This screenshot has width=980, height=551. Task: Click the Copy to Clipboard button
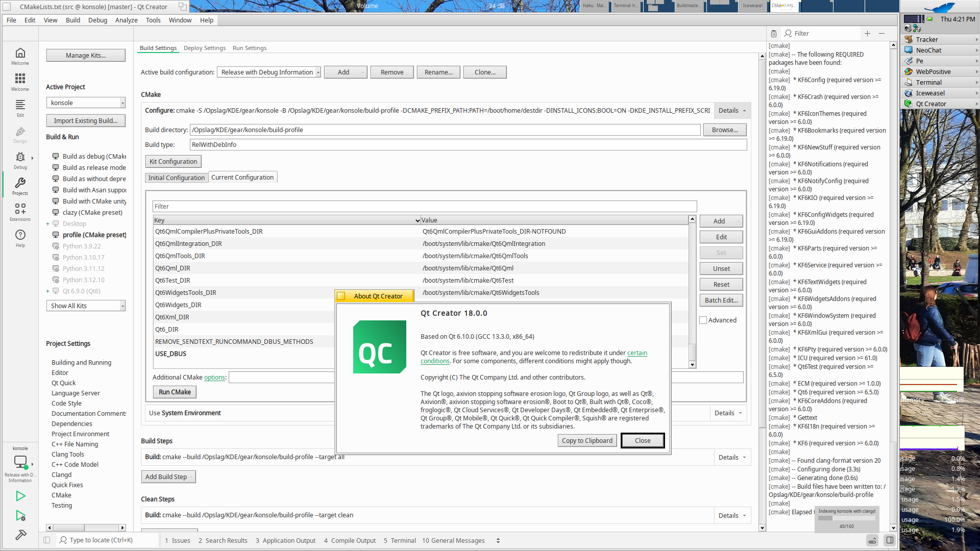[x=587, y=441]
